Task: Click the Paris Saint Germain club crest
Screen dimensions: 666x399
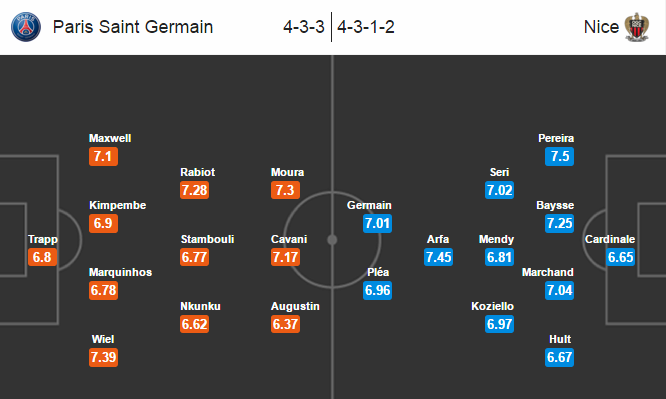Action: [x=26, y=27]
